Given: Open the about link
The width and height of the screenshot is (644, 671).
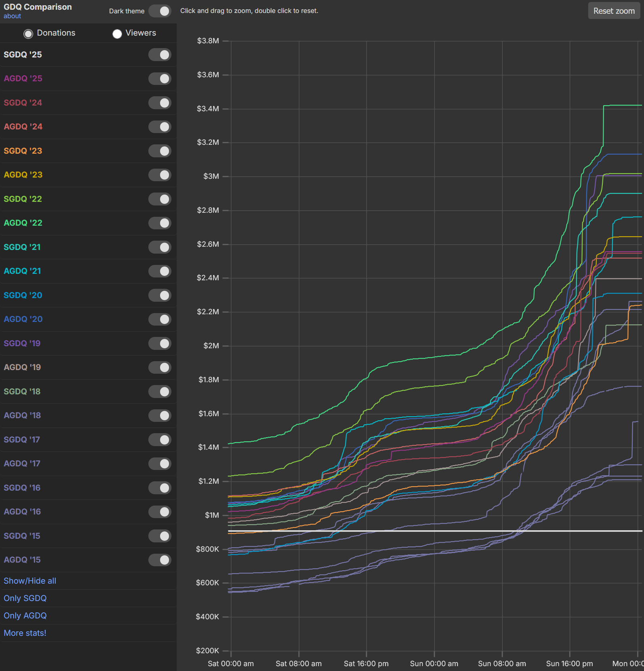Looking at the screenshot, I should pos(12,16).
